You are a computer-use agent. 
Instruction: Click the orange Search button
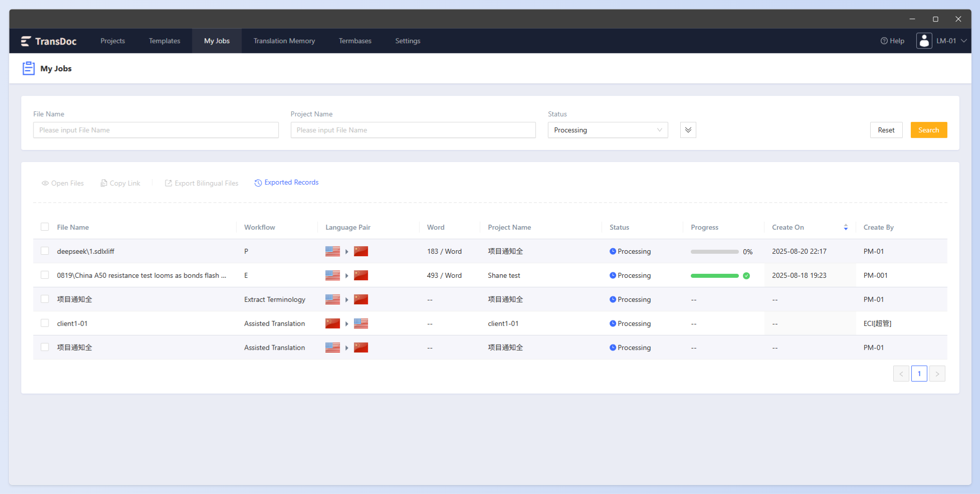click(928, 130)
